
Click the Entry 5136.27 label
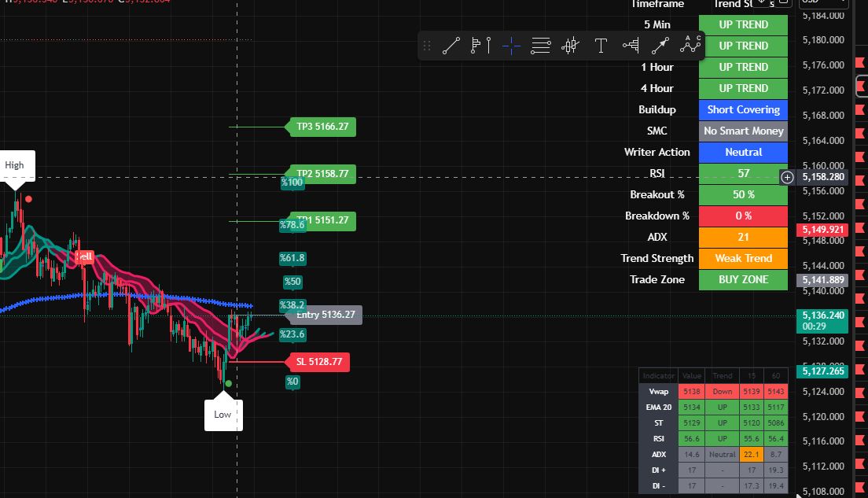click(325, 315)
